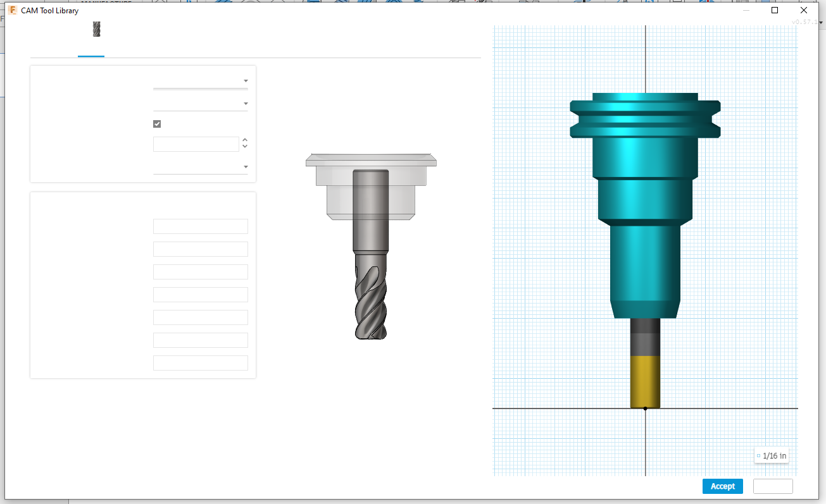Viewport: 826px width, 504px height.
Task: Click the first input field in the lower panel
Action: (200, 226)
